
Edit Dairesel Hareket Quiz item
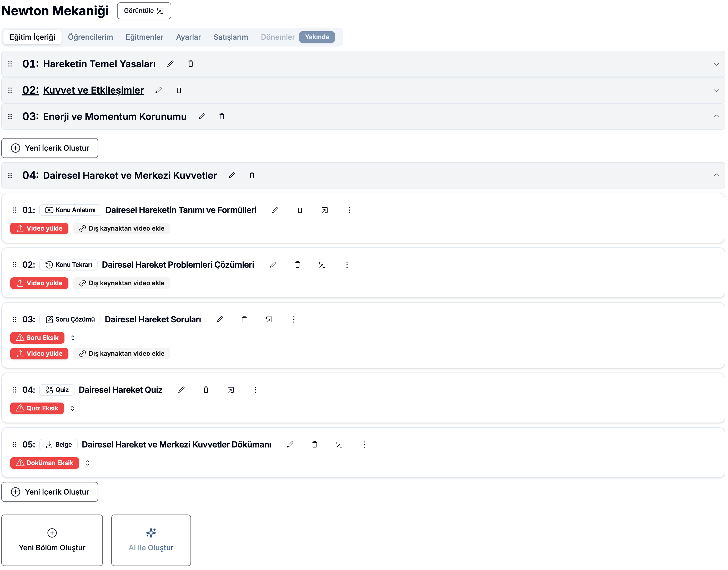(x=181, y=390)
